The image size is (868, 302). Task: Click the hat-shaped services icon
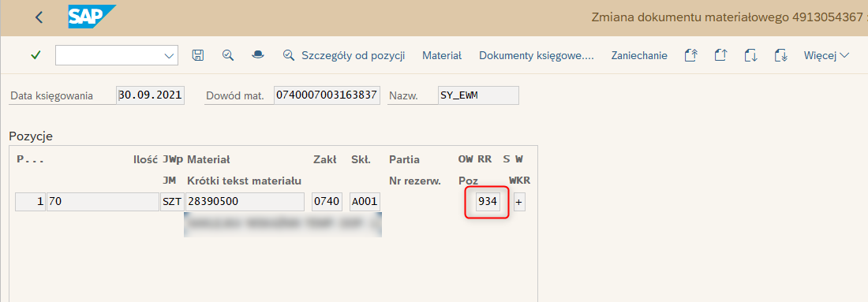coord(257,54)
